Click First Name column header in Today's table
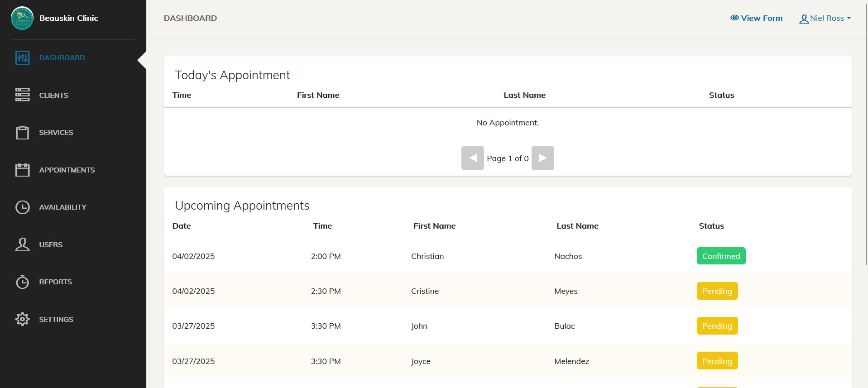 coord(318,95)
